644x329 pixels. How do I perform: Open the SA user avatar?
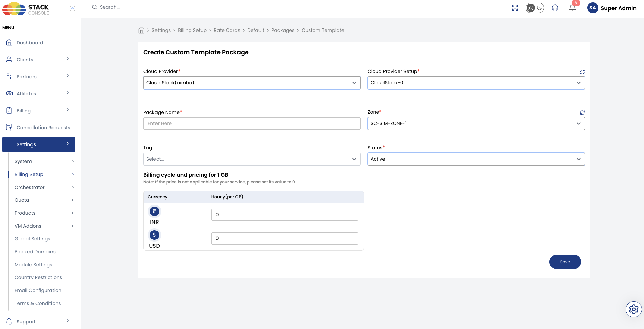point(593,8)
